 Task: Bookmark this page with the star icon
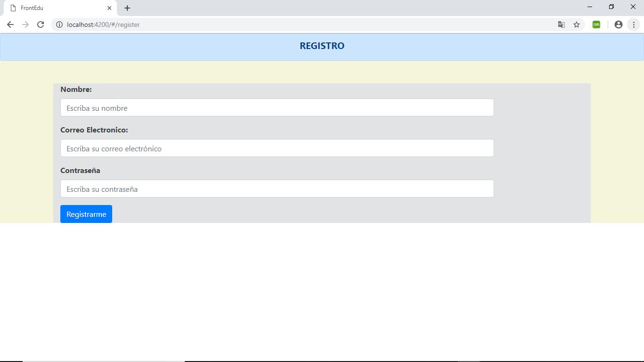(x=577, y=25)
